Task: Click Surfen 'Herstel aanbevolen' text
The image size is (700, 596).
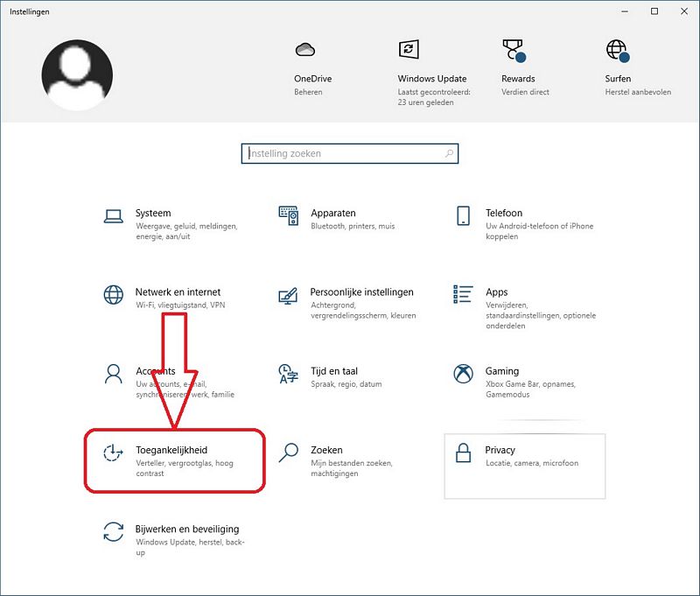Action: point(638,92)
